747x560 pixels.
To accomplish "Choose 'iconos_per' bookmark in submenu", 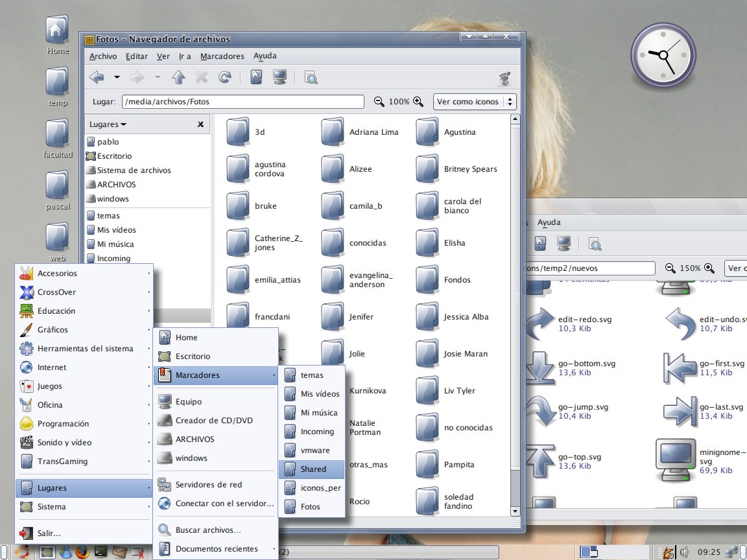I will coord(311,488).
